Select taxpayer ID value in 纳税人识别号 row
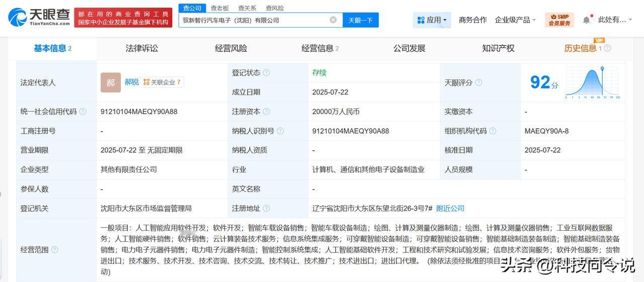 click(x=351, y=131)
